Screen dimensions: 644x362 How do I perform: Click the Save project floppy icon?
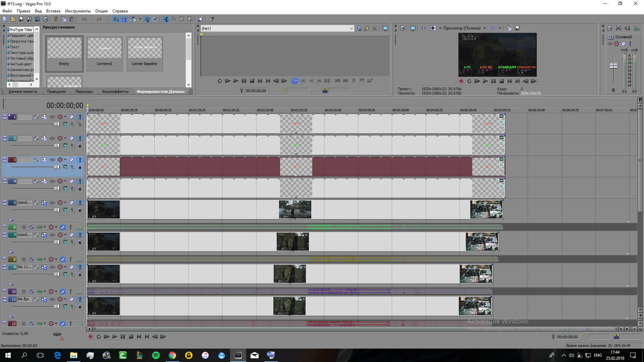coord(21,19)
